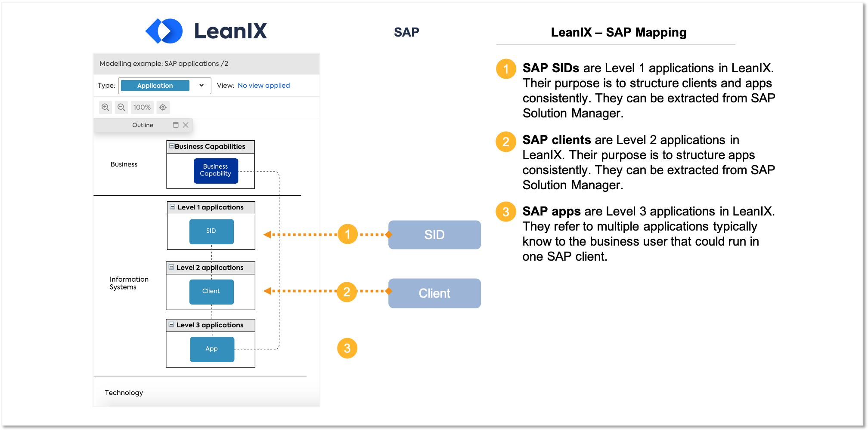Viewport: 868px width, 431px height.
Task: Collapse the Level 1 applications group
Action: (x=172, y=207)
